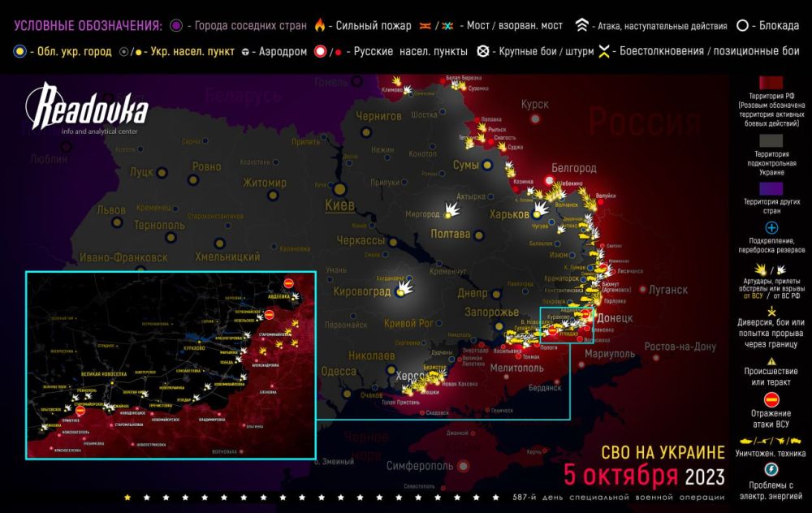Click the electricity problems lightning icon
Image resolution: width=812 pixels, height=513 pixels.
pyautogui.click(x=771, y=469)
